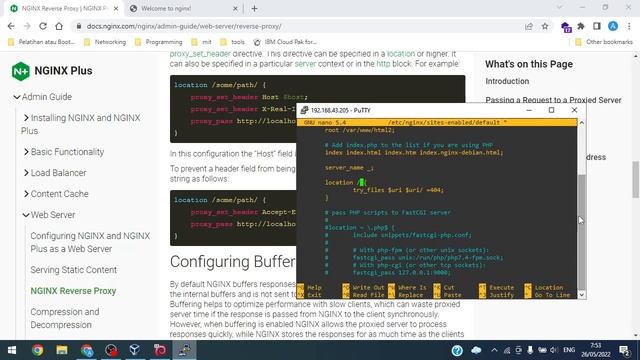Open File Explorer from the taskbar

tap(62, 350)
